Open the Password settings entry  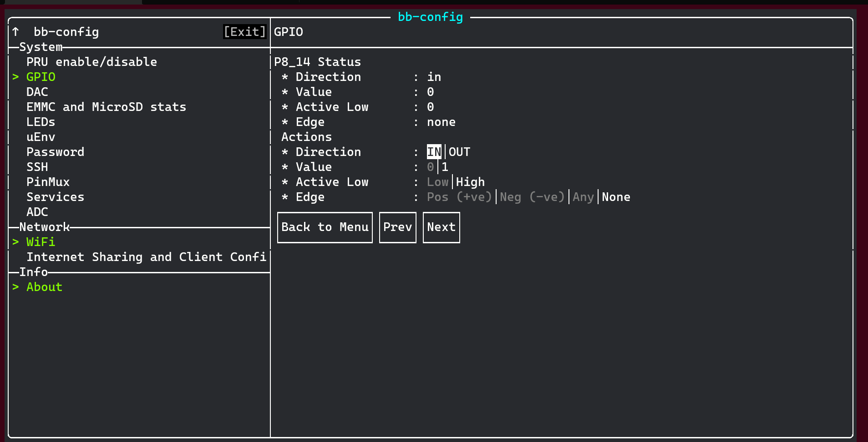pyautogui.click(x=56, y=152)
